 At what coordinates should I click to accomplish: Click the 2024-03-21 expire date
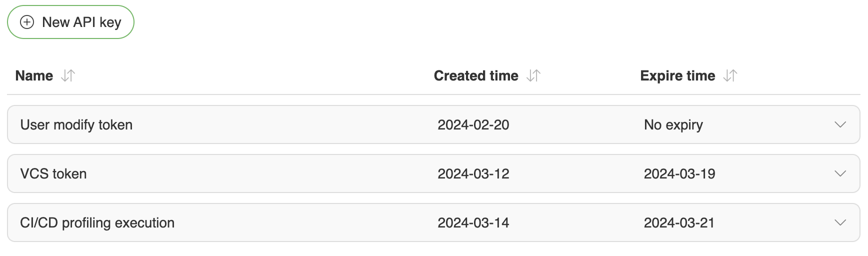pyautogui.click(x=679, y=222)
